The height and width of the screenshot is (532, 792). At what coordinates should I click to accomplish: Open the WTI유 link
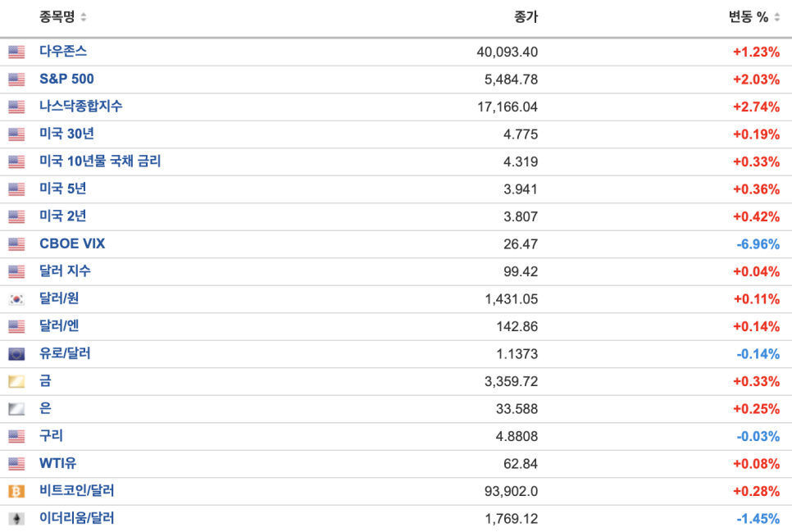[x=57, y=463]
